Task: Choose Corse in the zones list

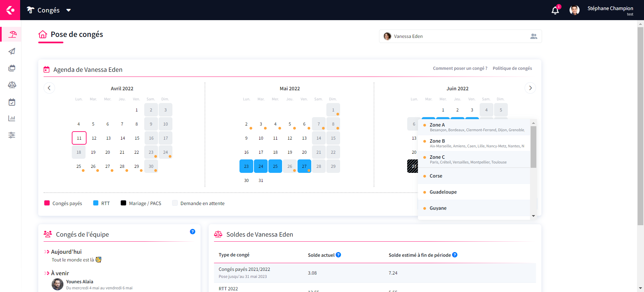Action: point(474,176)
